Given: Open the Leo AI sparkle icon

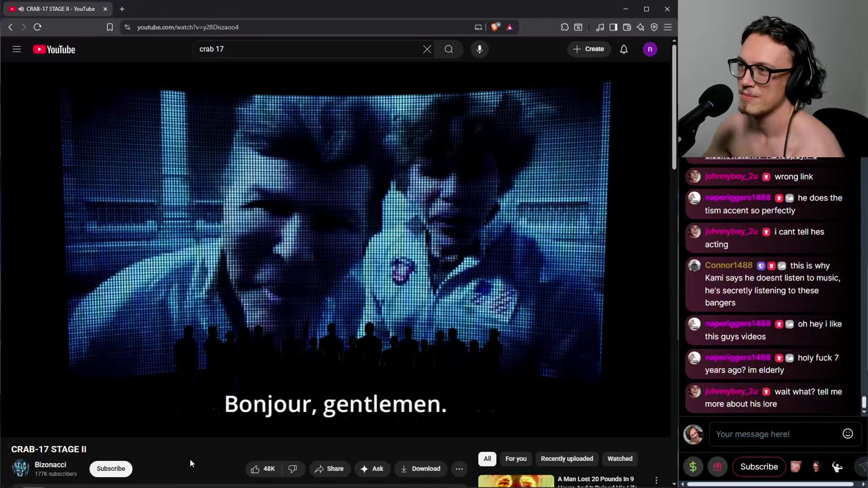Looking at the screenshot, I should tap(641, 27).
